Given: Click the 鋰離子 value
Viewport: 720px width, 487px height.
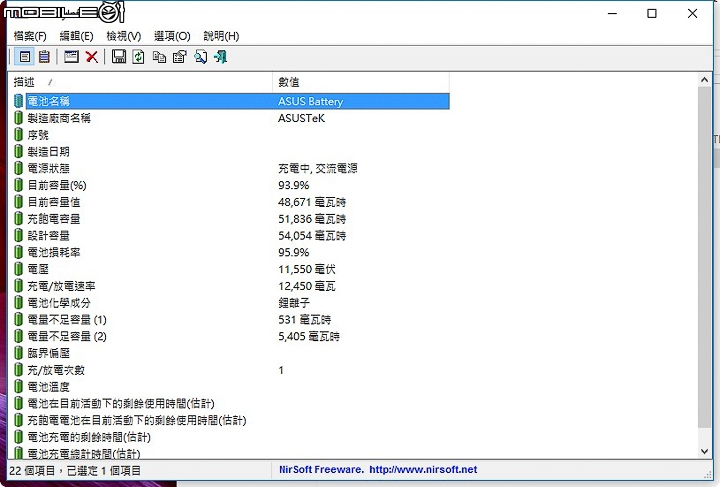Looking at the screenshot, I should (x=294, y=303).
